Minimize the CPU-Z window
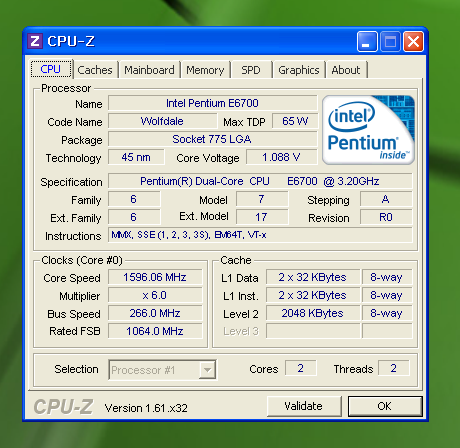This screenshot has width=460, height=448. click(x=367, y=42)
